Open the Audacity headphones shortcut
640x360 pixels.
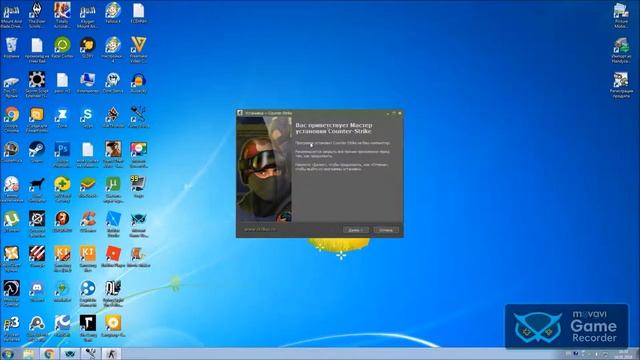[x=138, y=83]
